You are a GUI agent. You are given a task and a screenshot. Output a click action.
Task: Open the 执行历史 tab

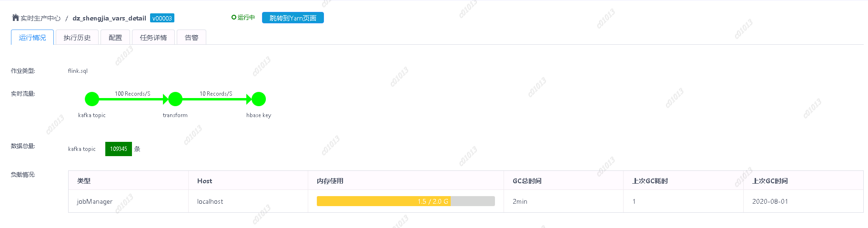77,38
